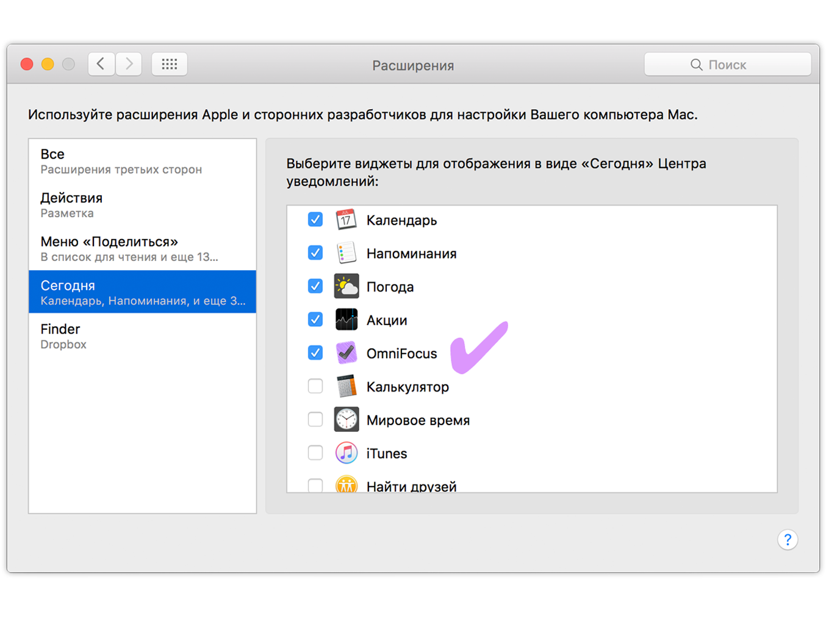Image resolution: width=826 pixels, height=644 pixels.
Task: Click the Calculator (Калькулятор) widget icon
Action: 346,386
